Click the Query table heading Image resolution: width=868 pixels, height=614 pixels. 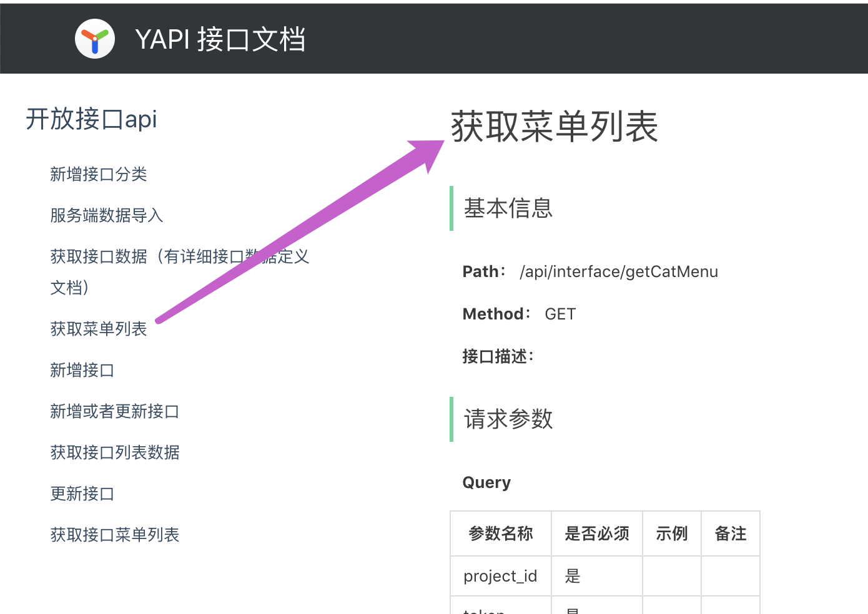486,482
